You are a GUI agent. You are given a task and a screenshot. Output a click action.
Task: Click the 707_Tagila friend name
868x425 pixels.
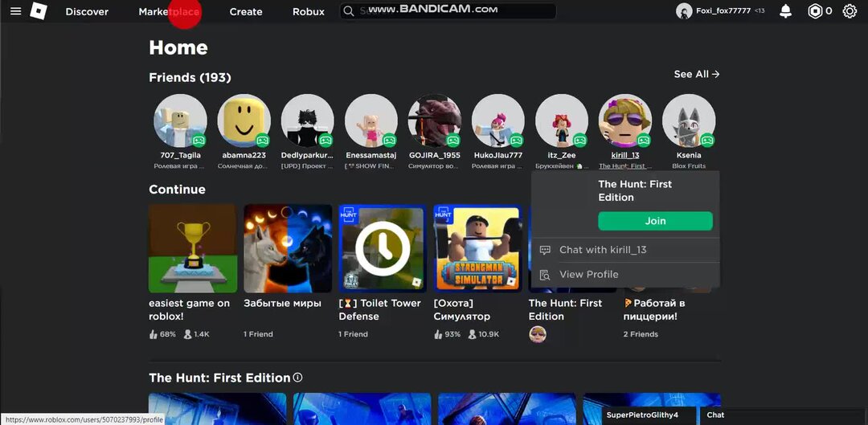tap(181, 156)
